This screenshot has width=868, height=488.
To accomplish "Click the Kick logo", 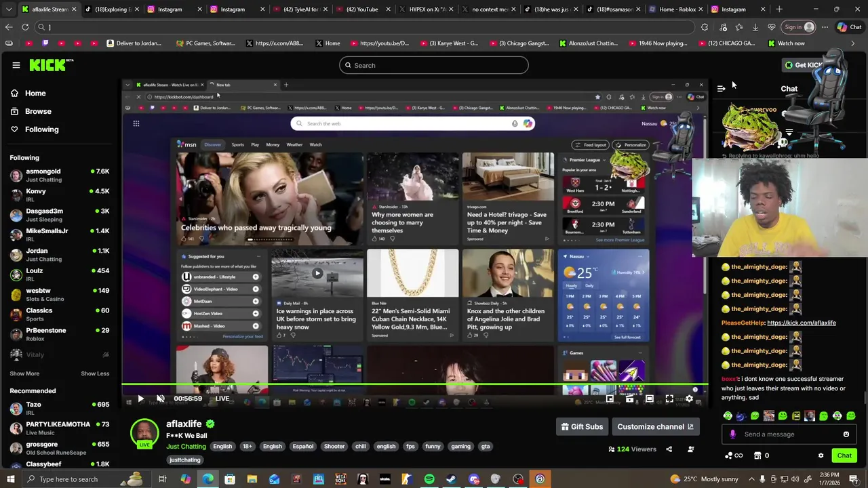I will click(x=51, y=65).
